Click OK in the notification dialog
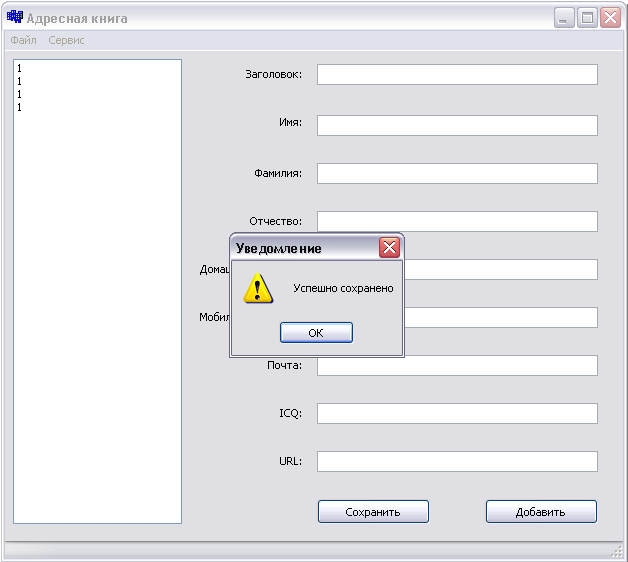 316,332
